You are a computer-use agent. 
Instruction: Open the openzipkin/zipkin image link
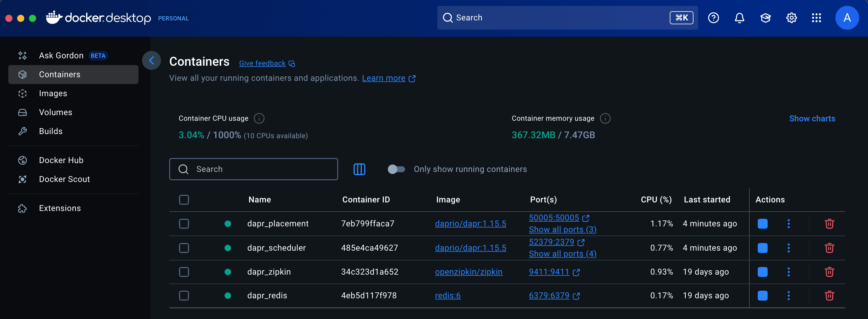pos(468,272)
